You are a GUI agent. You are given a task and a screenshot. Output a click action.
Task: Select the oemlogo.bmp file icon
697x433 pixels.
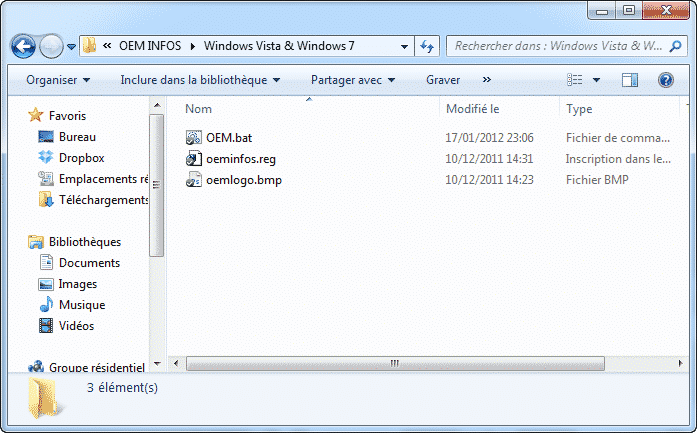pos(194,180)
